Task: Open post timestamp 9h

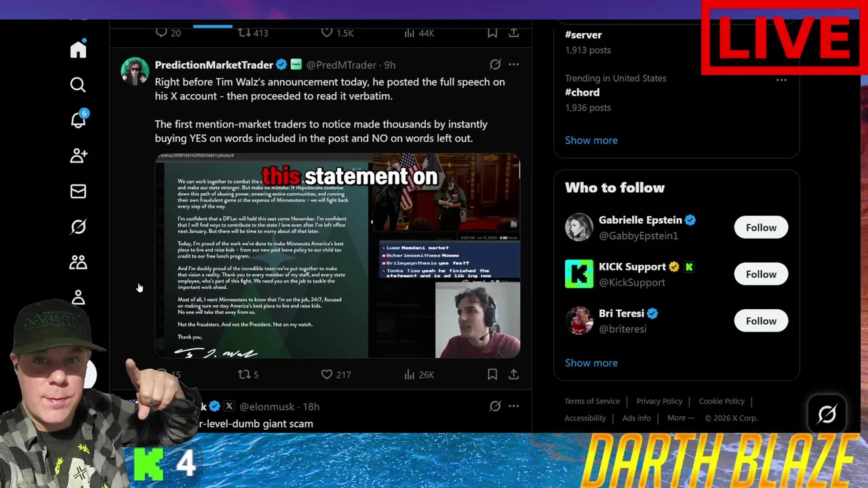Action: [x=389, y=64]
